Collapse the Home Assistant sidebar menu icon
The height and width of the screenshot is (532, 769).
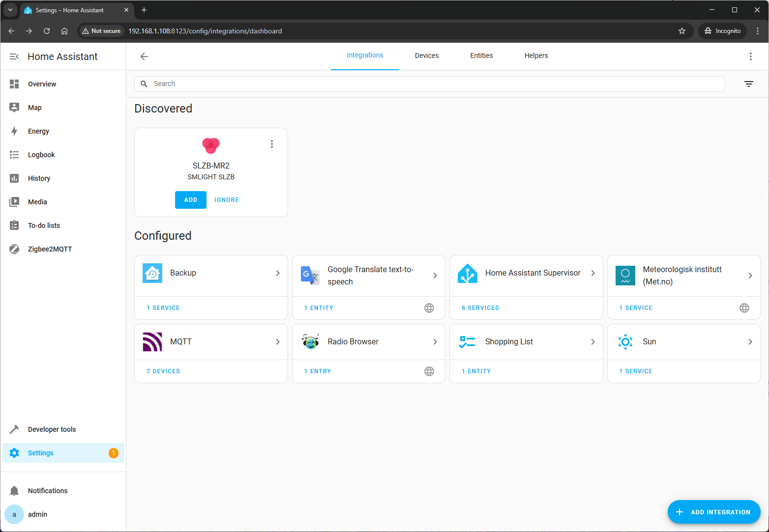(14, 56)
